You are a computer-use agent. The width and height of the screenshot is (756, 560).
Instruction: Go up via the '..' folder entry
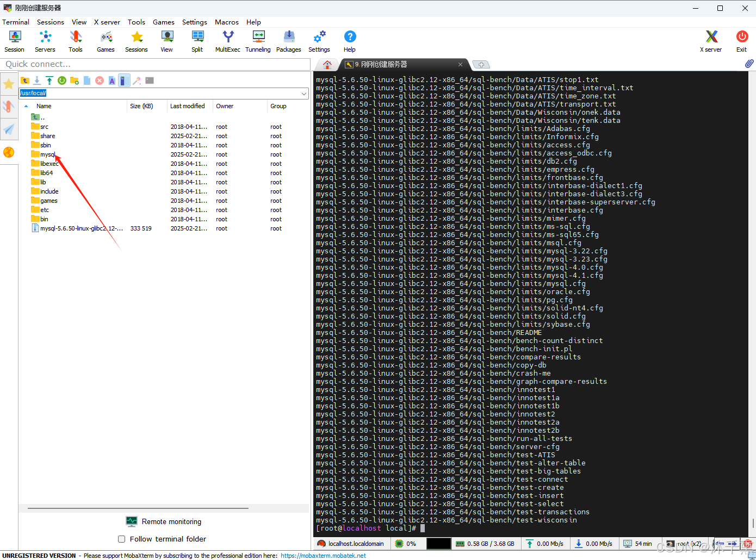point(38,117)
